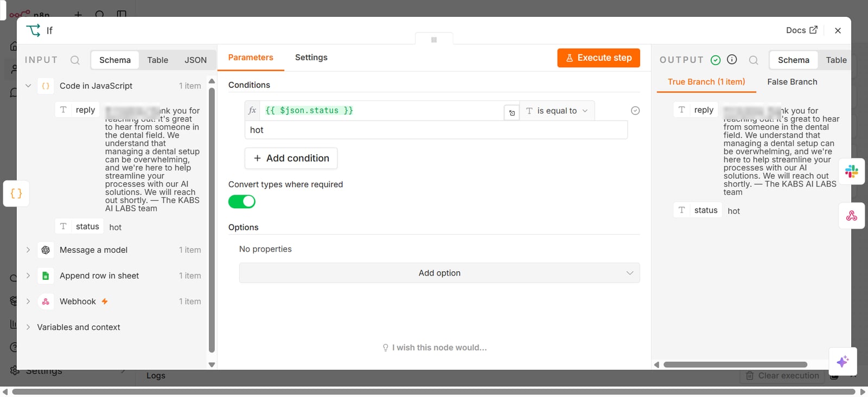Screen dimensions: 868x397
Task: Click the Google Sheets icon for Append row
Action: 46,276
